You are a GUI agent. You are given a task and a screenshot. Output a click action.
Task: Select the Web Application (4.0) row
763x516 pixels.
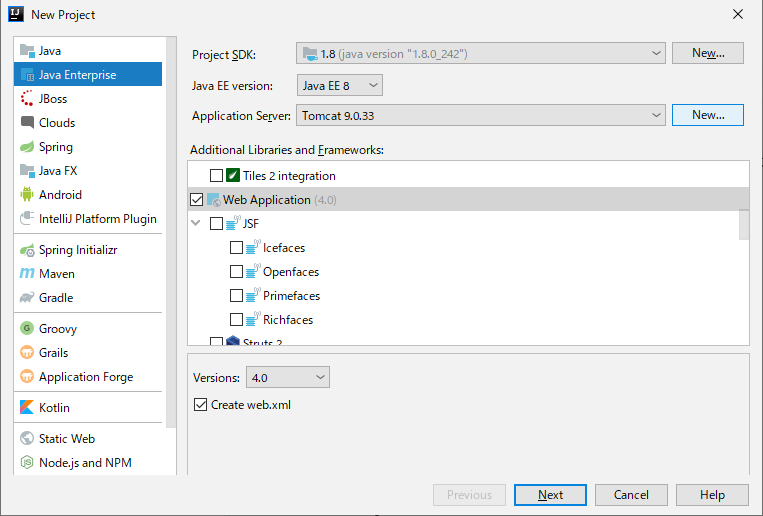(x=468, y=200)
